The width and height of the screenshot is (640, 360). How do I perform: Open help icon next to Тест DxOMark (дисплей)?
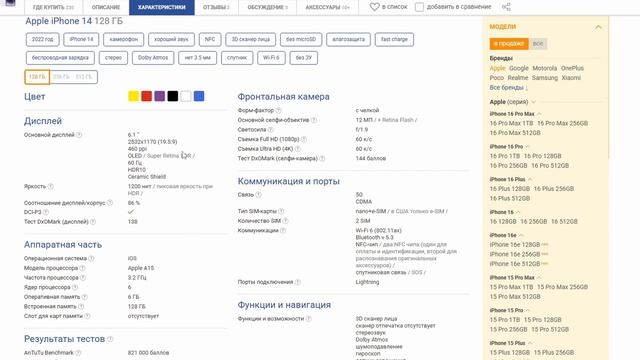point(93,222)
